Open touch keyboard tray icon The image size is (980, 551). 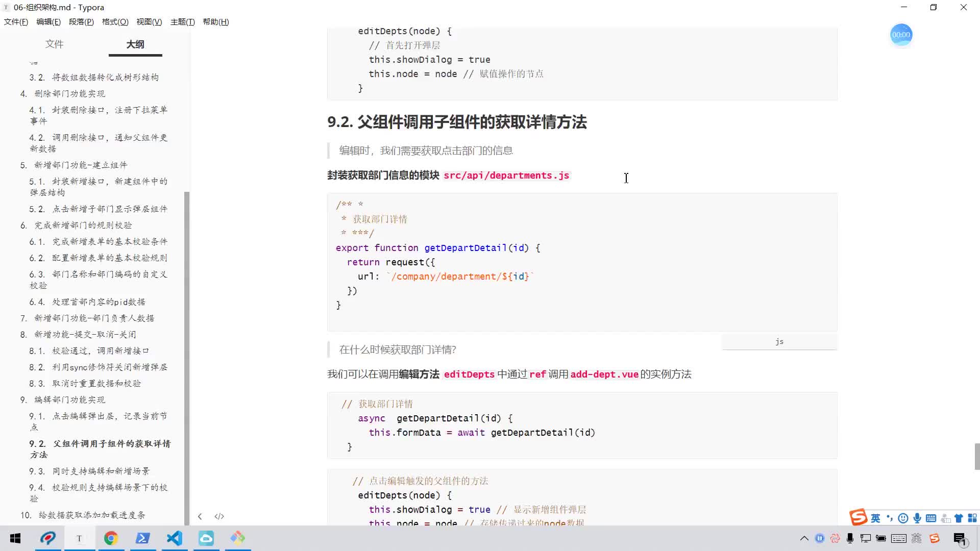899,538
